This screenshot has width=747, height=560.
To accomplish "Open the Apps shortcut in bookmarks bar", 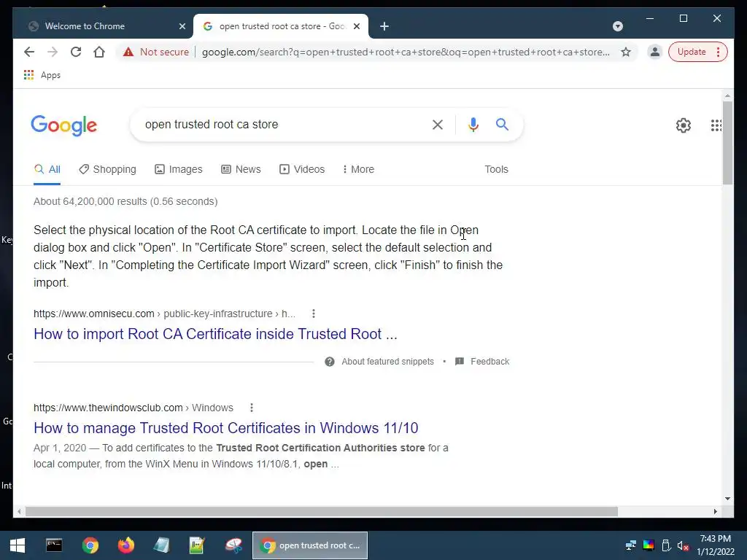I will click(42, 75).
